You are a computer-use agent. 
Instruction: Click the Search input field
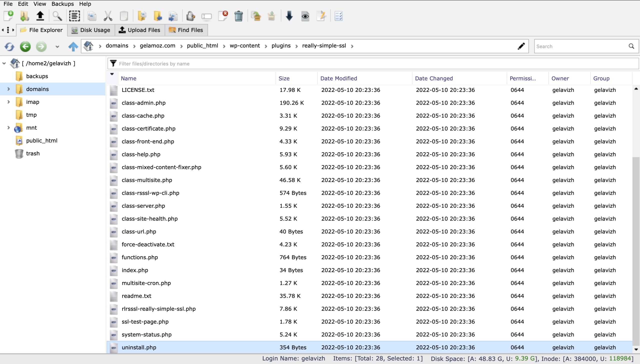tap(581, 46)
